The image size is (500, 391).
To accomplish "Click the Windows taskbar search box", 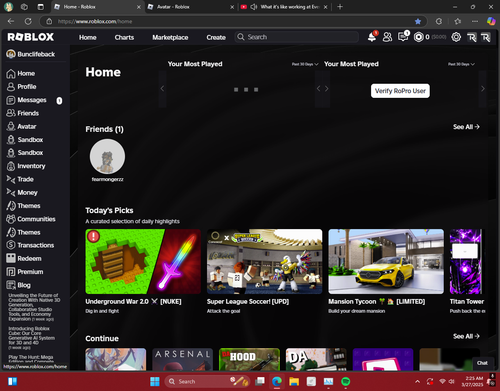I will (208, 381).
